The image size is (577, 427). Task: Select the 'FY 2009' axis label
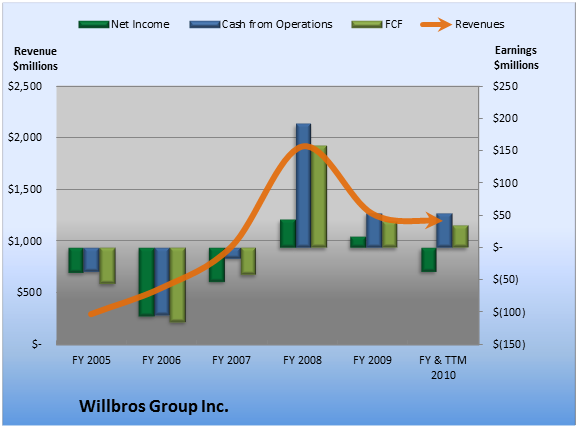372,360
